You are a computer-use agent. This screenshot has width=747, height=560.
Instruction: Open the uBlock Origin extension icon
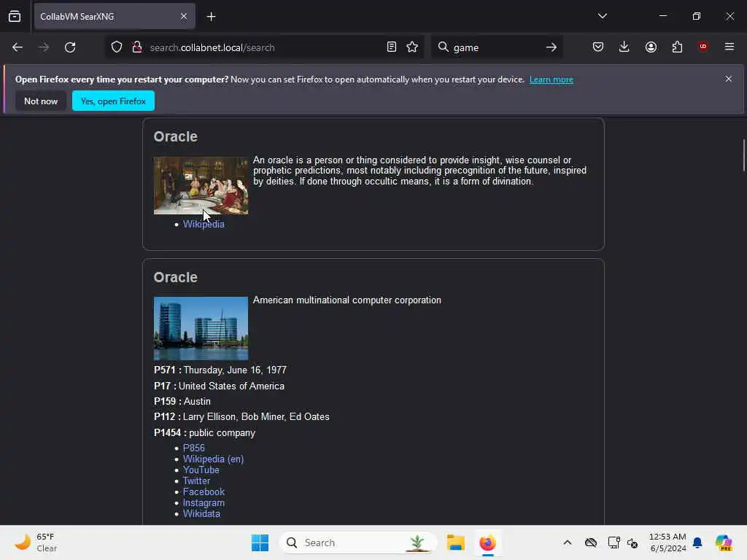tap(703, 47)
